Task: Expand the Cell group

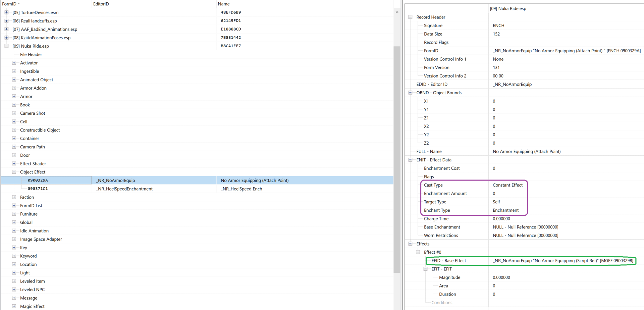Action: pos(14,121)
